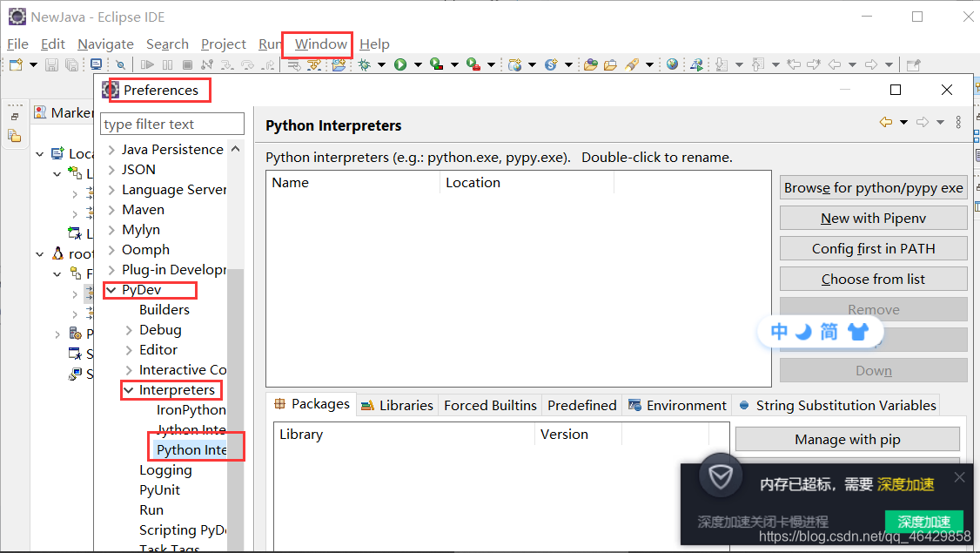Collapse the Interpreters tree node
This screenshot has height=553, width=980.
pyautogui.click(x=129, y=390)
